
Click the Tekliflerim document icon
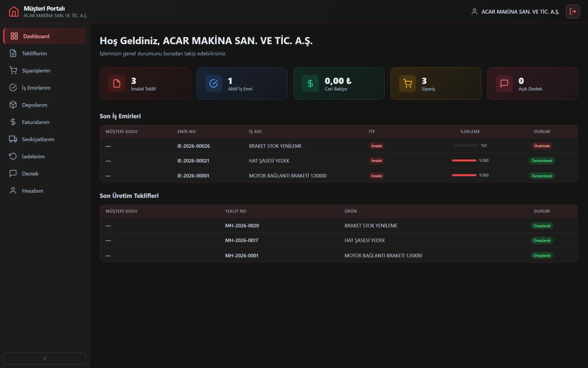coord(13,53)
